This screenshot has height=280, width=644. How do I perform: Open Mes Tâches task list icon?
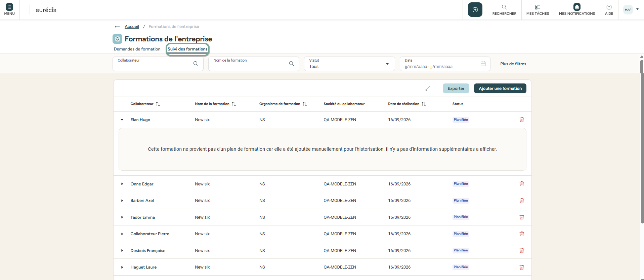pyautogui.click(x=538, y=7)
